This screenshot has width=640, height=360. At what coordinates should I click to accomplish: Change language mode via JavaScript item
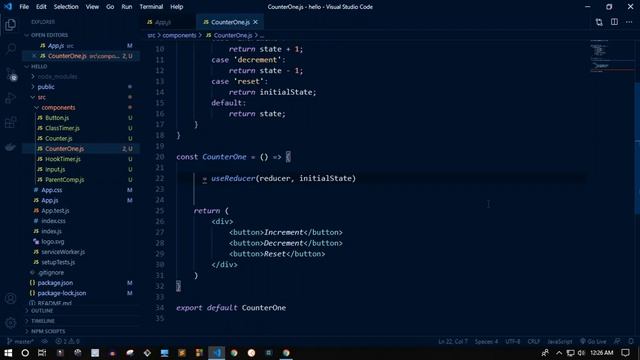click(x=560, y=341)
